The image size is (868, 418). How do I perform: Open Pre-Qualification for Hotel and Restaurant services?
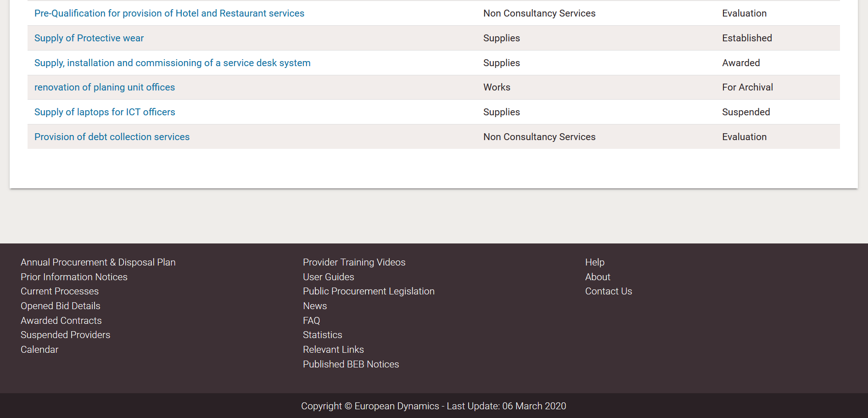[169, 13]
